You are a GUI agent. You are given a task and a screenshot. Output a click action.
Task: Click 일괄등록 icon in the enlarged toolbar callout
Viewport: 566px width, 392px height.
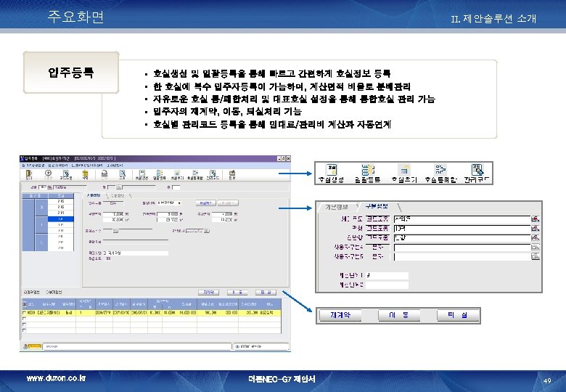367,173
